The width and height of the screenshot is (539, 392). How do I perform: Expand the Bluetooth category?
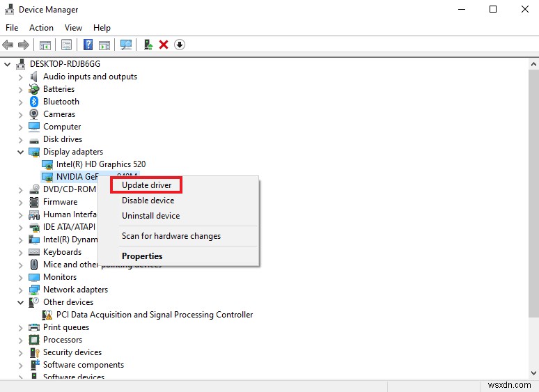(x=20, y=102)
